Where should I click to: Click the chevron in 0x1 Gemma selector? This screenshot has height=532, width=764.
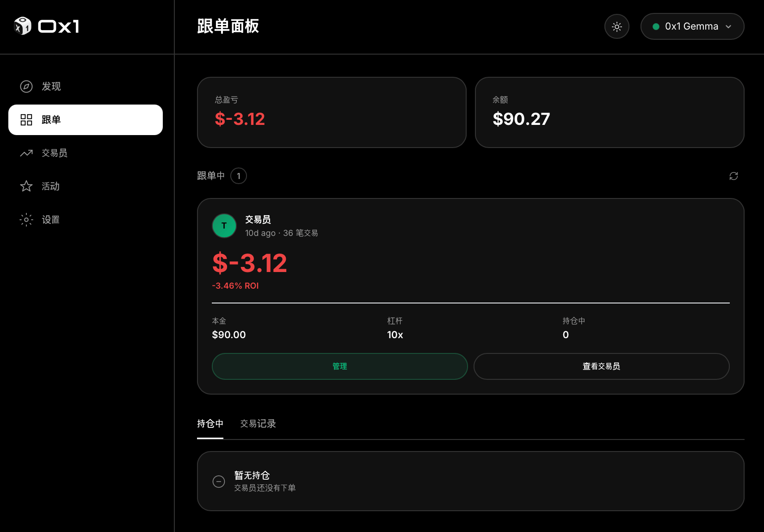click(729, 27)
